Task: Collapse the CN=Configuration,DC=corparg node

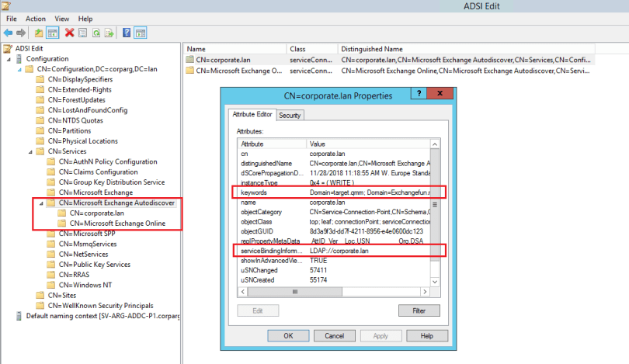Action: tap(19, 69)
